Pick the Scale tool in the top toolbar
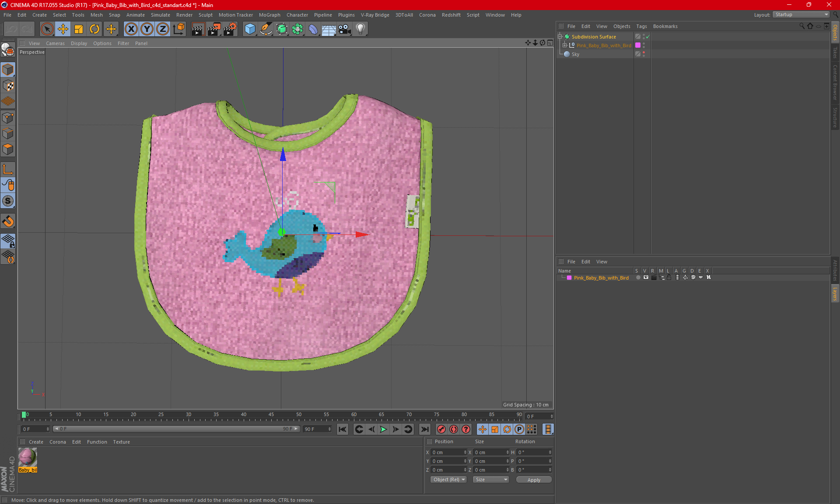The image size is (840, 504). coord(79,29)
